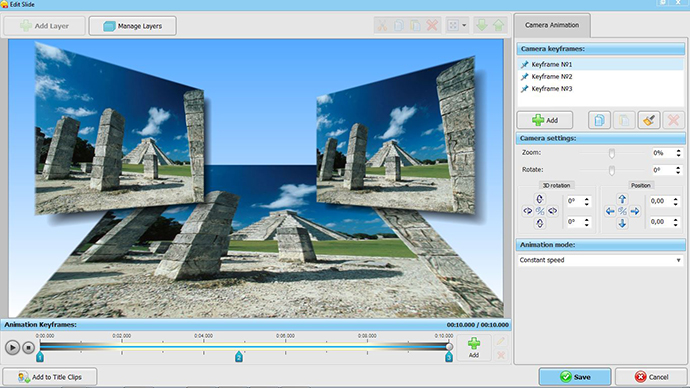
Task: Click the Zoom value spinner arrows
Action: [679, 153]
